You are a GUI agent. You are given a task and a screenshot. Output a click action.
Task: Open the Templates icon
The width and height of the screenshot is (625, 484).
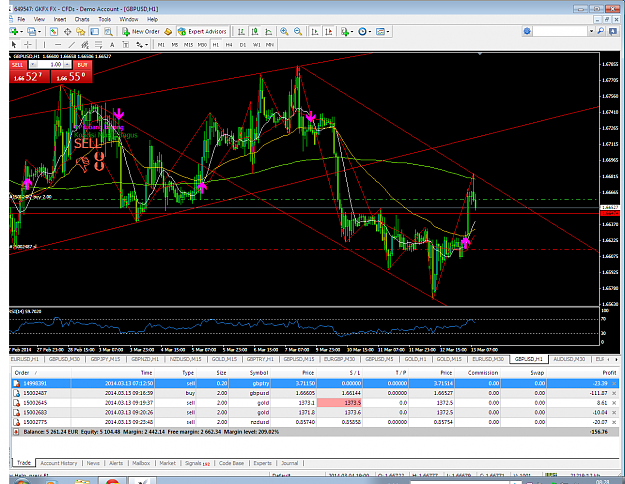tap(380, 31)
